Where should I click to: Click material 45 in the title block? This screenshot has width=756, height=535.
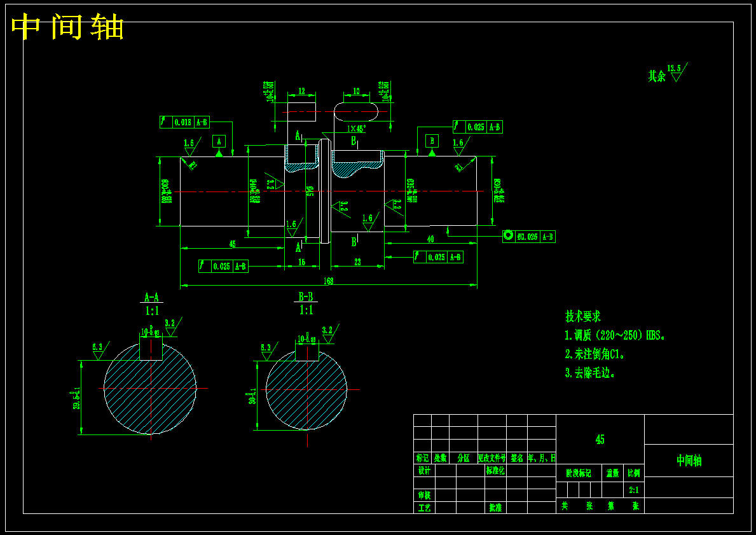(x=600, y=440)
